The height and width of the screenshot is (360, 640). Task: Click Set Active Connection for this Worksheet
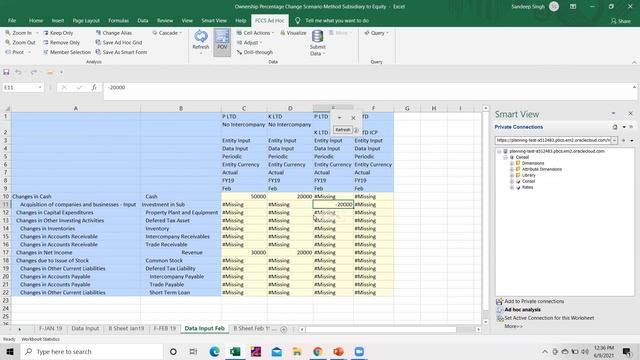click(549, 318)
